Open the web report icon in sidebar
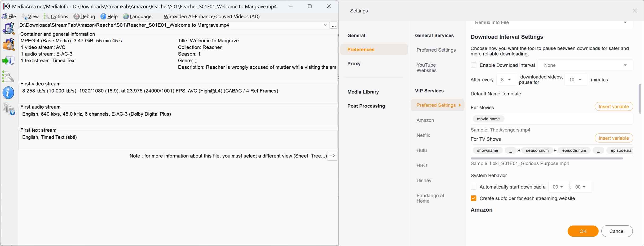The height and width of the screenshot is (246, 644). [x=9, y=109]
